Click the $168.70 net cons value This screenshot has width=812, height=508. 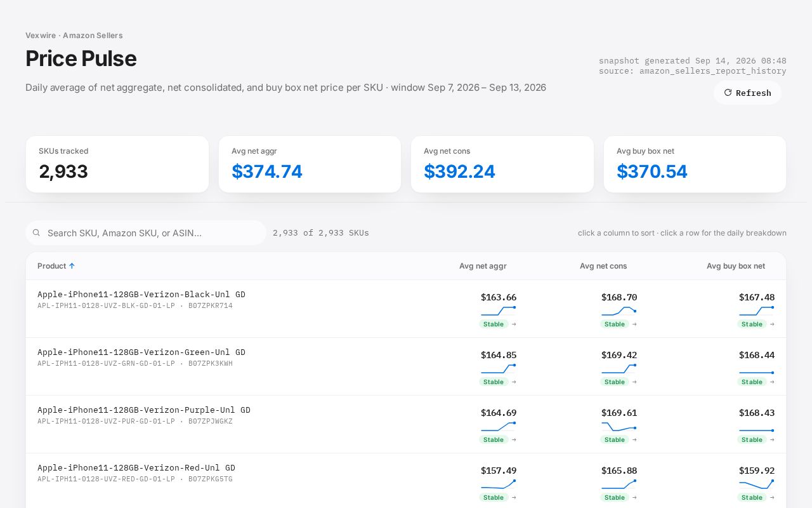(619, 297)
